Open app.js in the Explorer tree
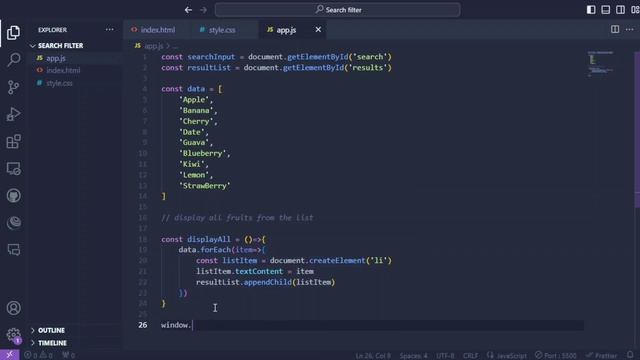The height and width of the screenshot is (360, 640). pos(56,58)
